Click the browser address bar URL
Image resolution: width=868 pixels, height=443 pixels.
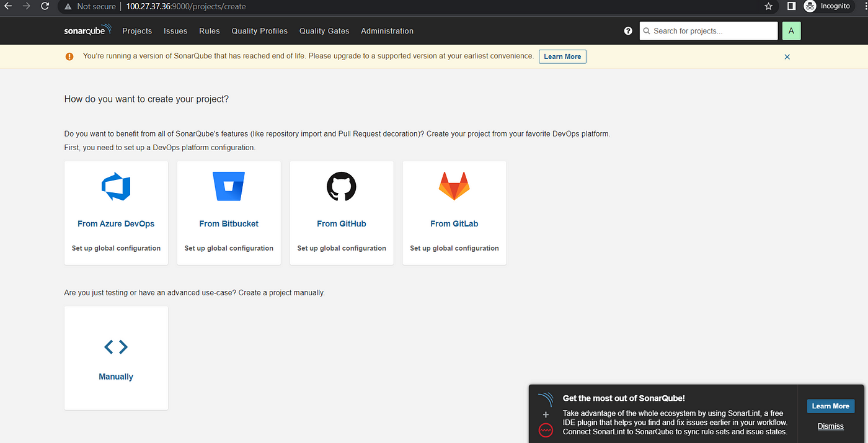pyautogui.click(x=186, y=6)
